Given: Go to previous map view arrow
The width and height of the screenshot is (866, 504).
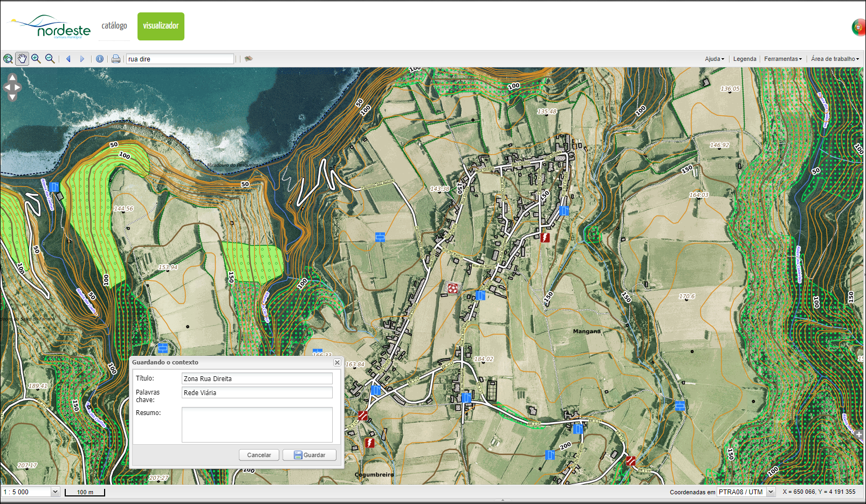Looking at the screenshot, I should (68, 59).
